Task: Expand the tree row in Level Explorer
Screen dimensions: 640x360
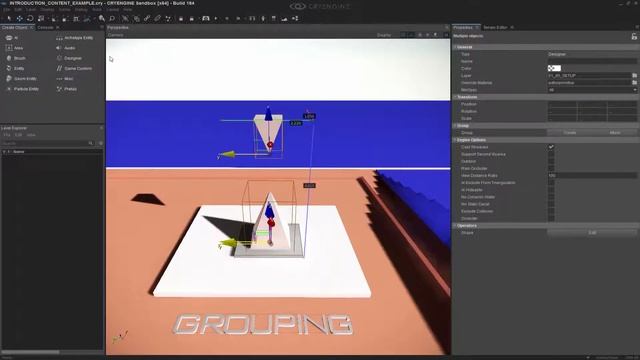Action: pos(4,151)
